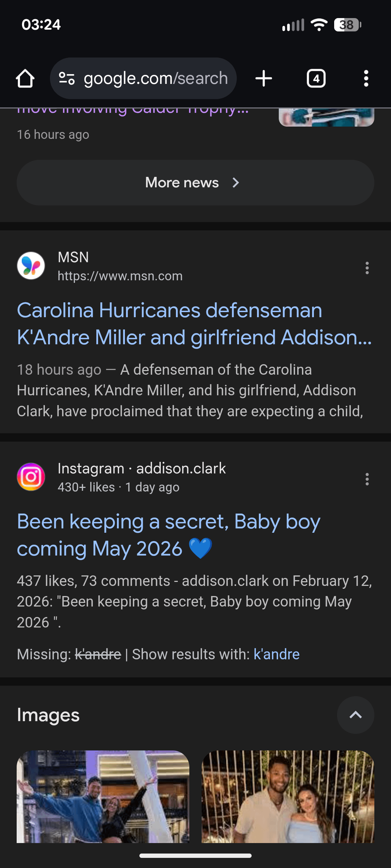Tap the More news button
The image size is (391, 868).
(x=195, y=183)
